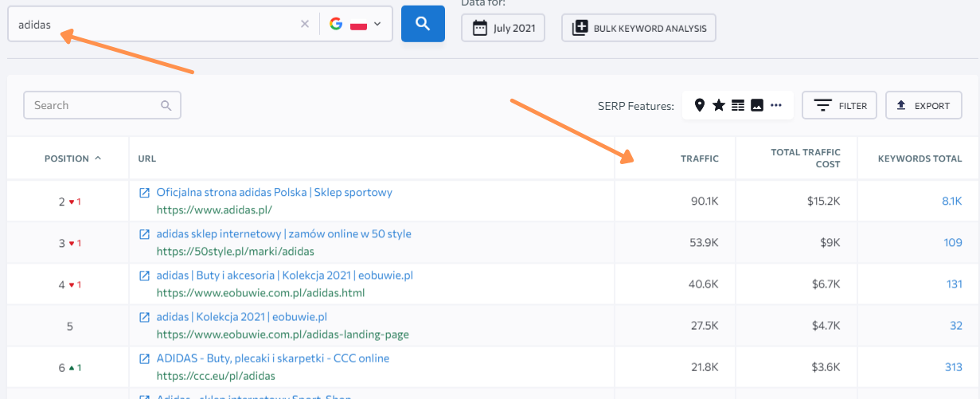
Task: Click the $6.7K traffic cost value
Action: pos(825,284)
